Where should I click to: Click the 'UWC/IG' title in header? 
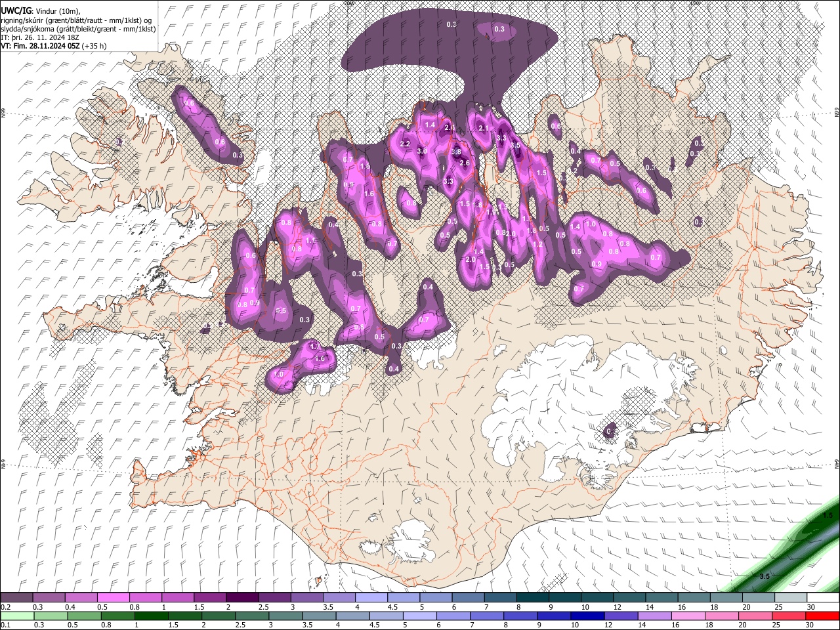coord(15,10)
